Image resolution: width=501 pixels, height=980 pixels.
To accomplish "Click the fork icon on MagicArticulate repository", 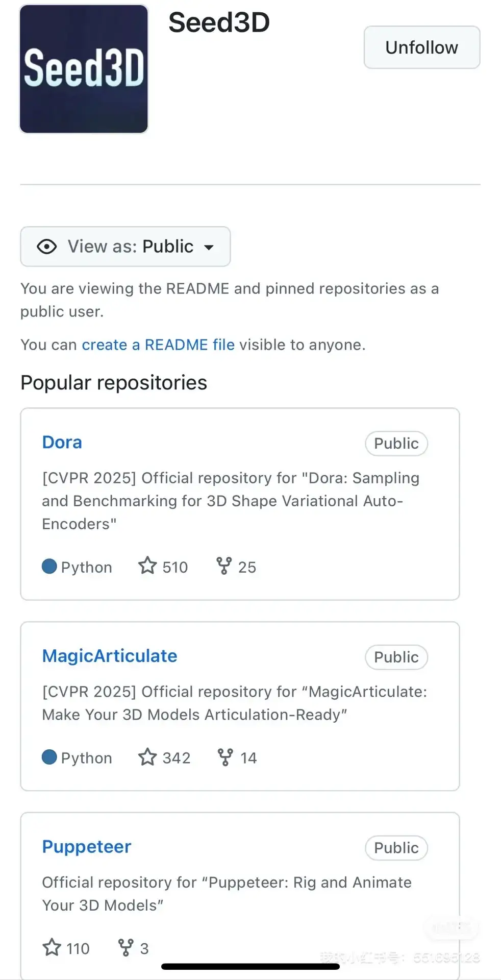I will point(225,757).
